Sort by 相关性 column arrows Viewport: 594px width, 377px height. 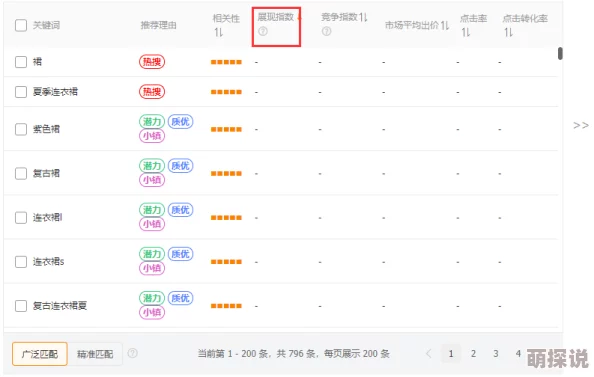click(x=219, y=33)
